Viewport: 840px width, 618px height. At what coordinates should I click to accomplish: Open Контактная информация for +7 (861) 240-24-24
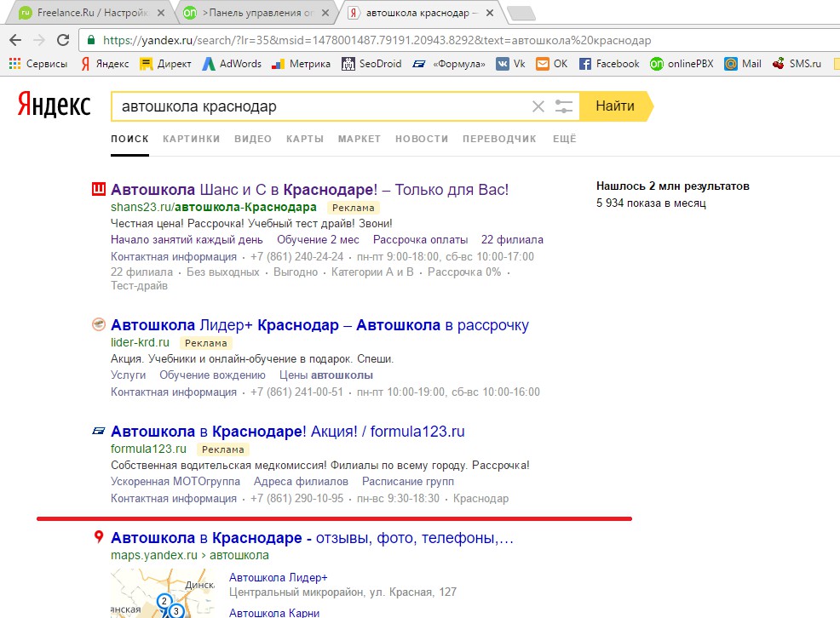[x=174, y=256]
